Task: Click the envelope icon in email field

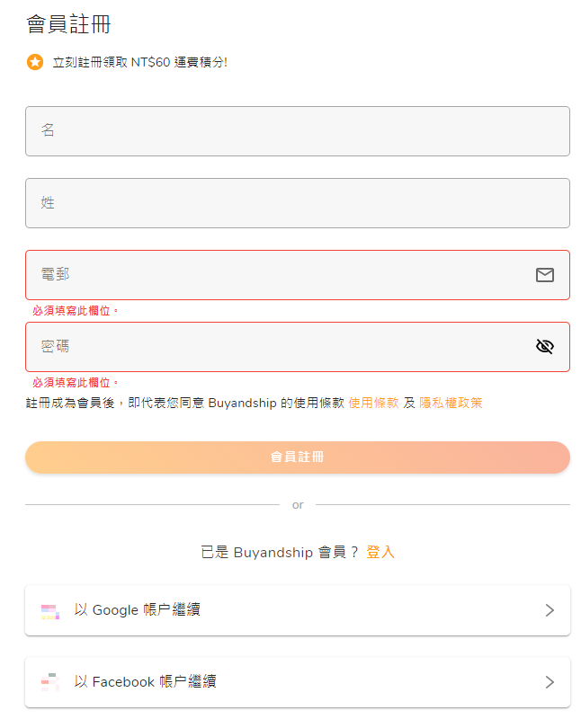Action: click(545, 275)
